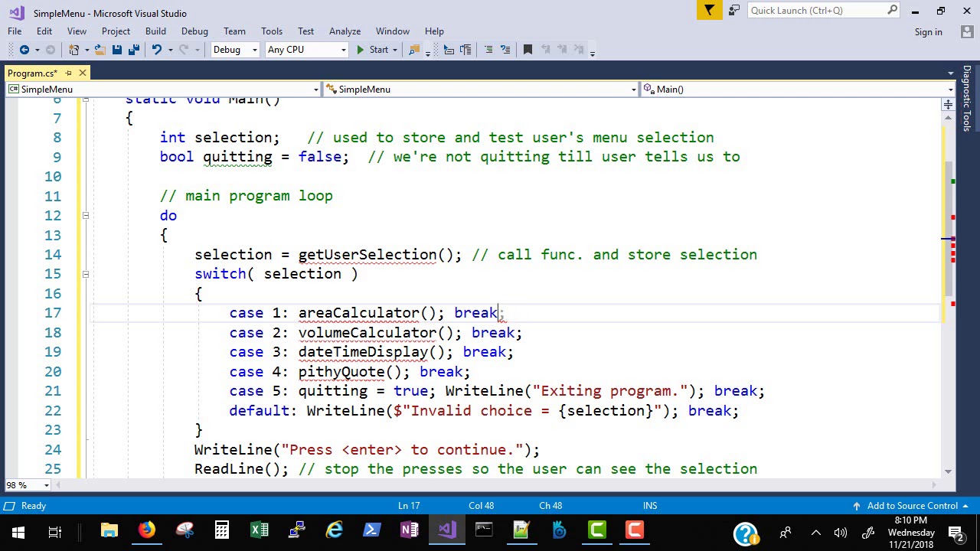Save Program.cs with the single floppy icon
This screenshot has width=980, height=551.
point(116,50)
